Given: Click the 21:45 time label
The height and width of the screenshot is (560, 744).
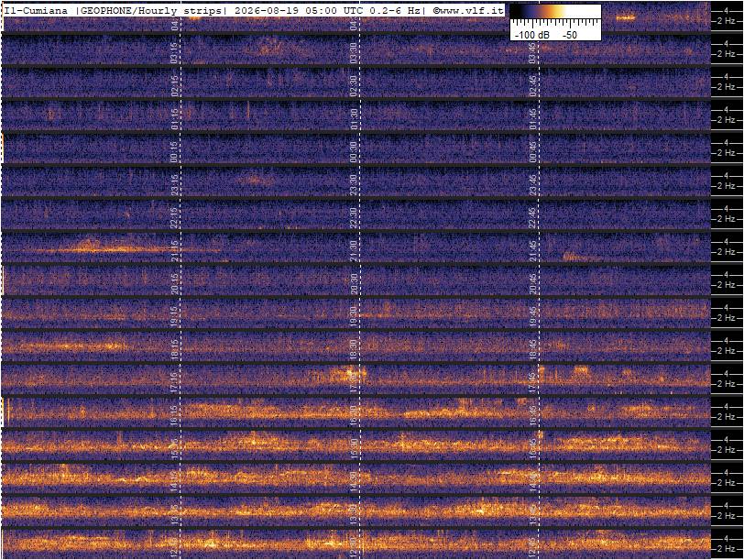Looking at the screenshot, I should 532,251.
